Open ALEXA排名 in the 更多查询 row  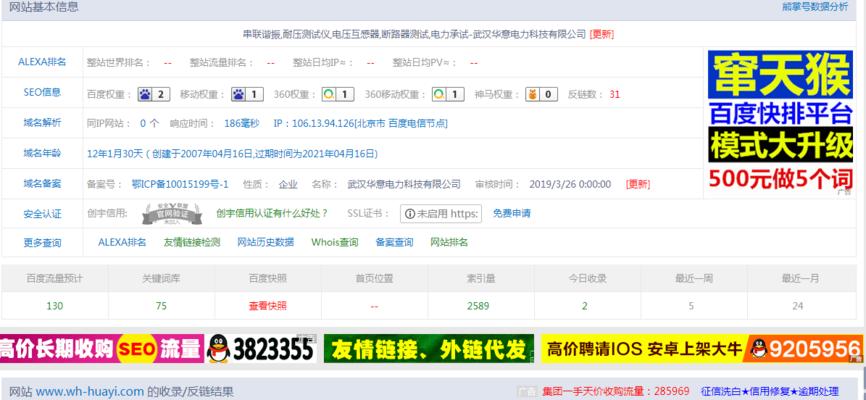[x=122, y=243]
